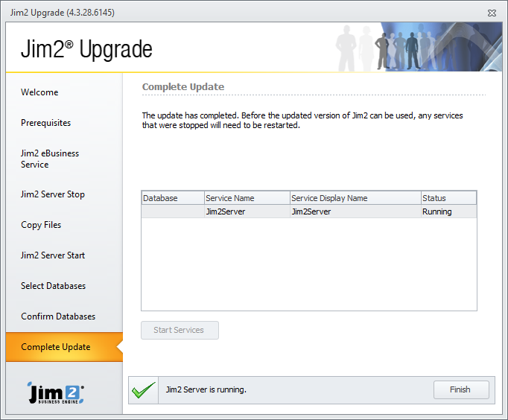Select the Prerequisites step
508x420 pixels.
click(x=45, y=123)
